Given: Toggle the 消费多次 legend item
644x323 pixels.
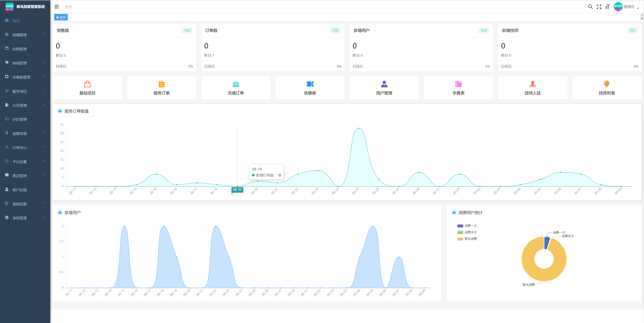Looking at the screenshot, I should pyautogui.click(x=467, y=232).
